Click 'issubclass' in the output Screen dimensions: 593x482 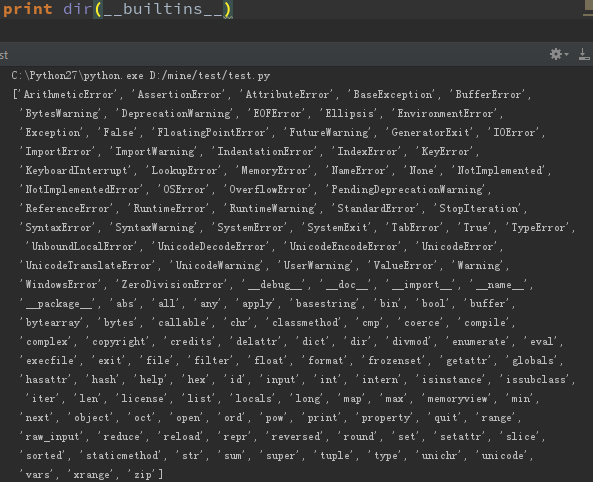535,379
